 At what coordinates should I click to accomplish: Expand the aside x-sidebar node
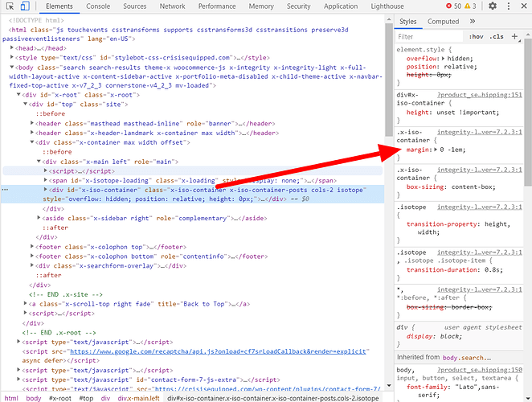[39, 218]
